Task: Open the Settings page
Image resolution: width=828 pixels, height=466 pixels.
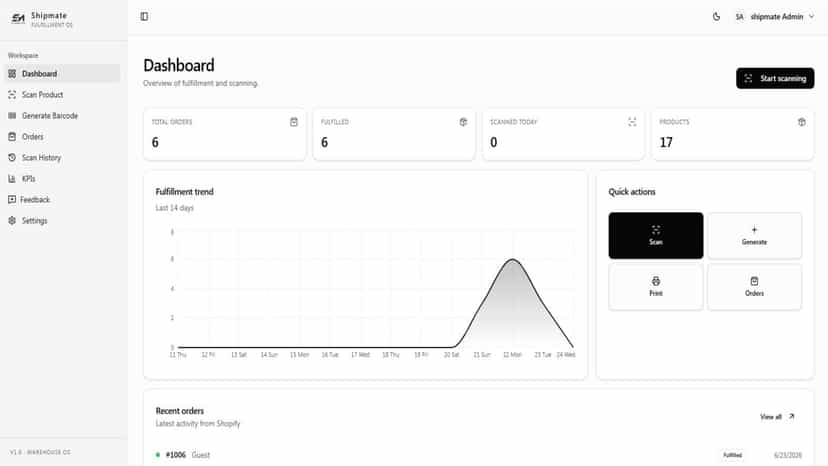Action: 62,221
